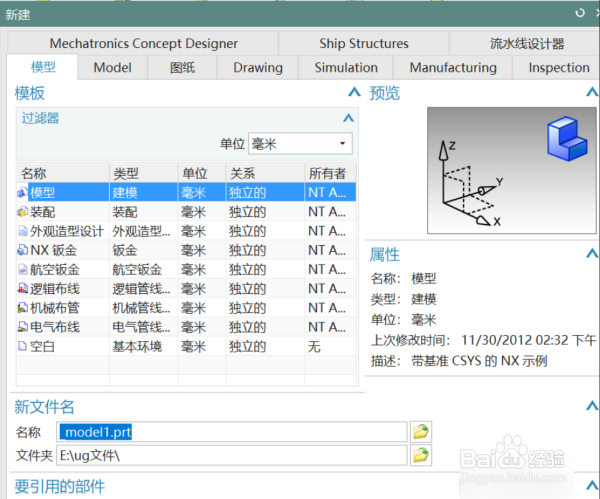Select the 模型 template row
Screen dimensions: 600x499
tap(186, 192)
